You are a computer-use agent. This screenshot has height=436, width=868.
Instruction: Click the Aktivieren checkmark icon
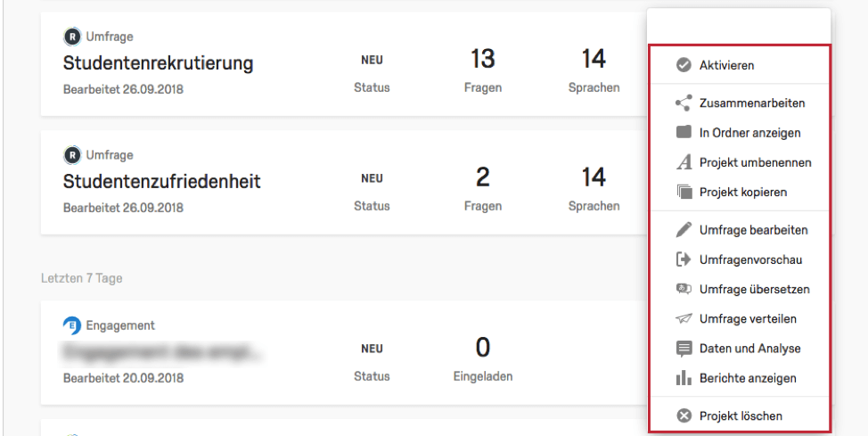pyautogui.click(x=684, y=65)
